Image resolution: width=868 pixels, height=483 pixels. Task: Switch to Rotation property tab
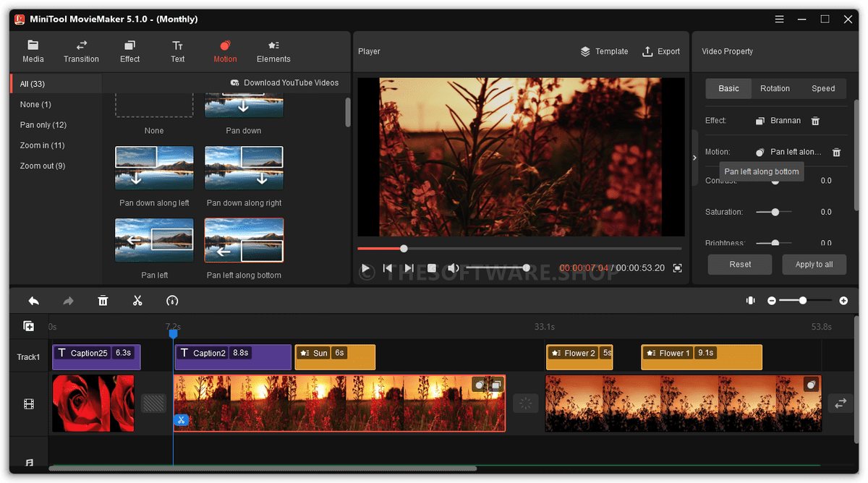point(775,88)
